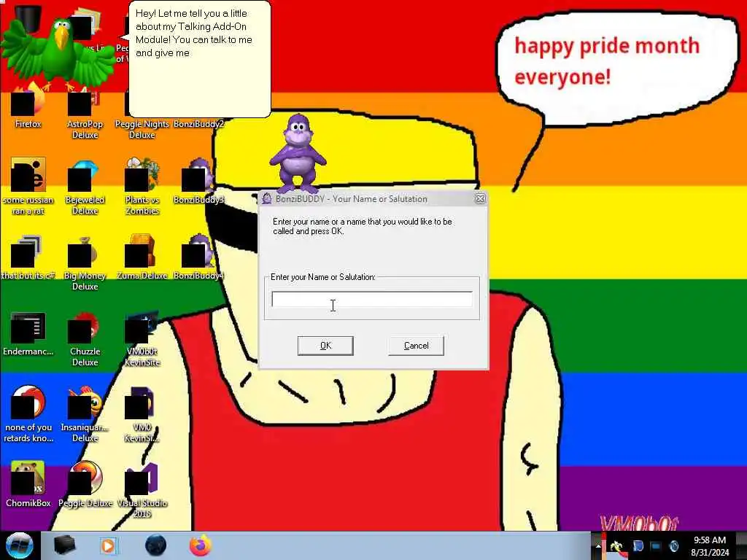Open the Endermanc... desktop icon
The width and height of the screenshot is (747, 560).
coord(28,333)
